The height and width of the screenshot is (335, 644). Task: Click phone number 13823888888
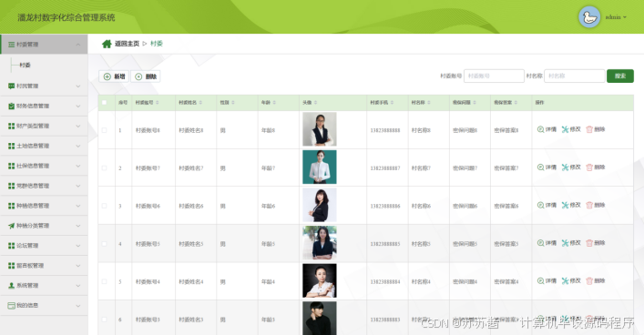pos(385,130)
